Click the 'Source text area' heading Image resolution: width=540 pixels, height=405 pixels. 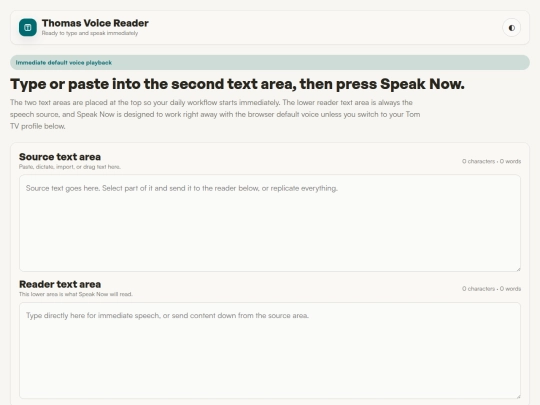[60, 157]
